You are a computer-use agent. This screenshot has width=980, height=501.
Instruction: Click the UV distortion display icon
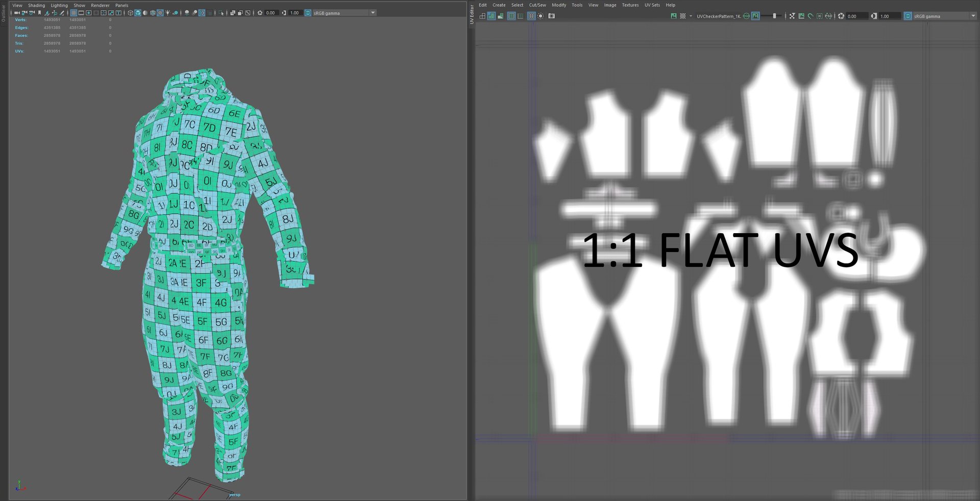click(500, 16)
